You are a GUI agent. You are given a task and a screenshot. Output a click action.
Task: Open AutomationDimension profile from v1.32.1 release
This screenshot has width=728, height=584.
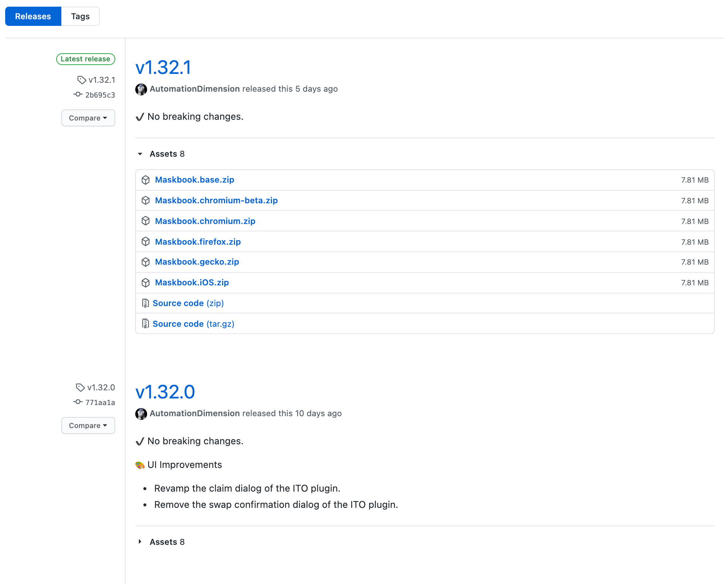(195, 89)
